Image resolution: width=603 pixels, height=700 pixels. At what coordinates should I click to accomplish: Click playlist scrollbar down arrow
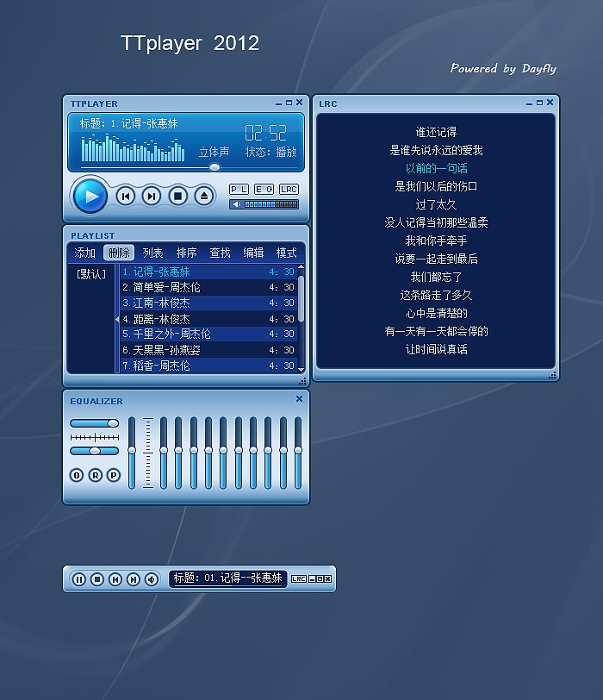click(x=301, y=370)
